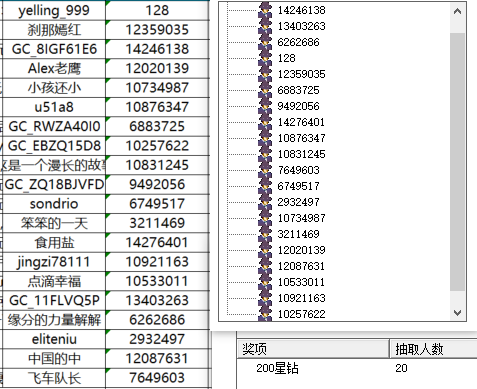This screenshot has width=477, height=389.
Task: Click spreadsheet cell eliteniu
Action: [x=54, y=339]
